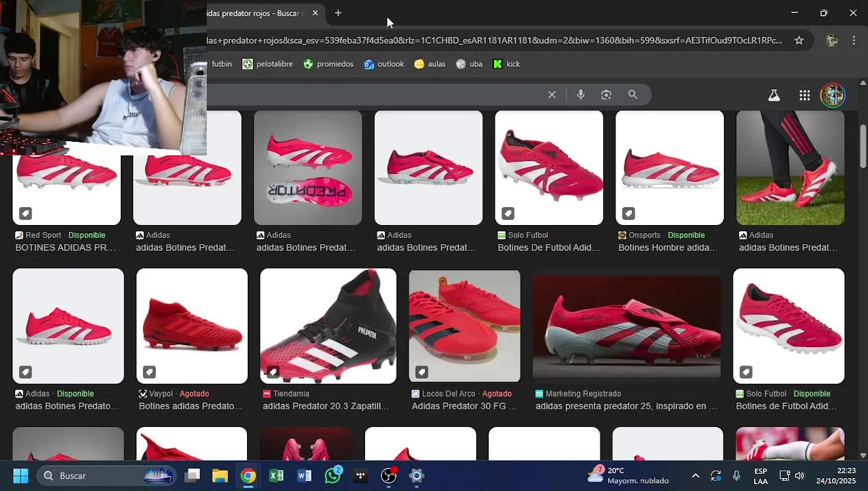Screen dimensions: 868x491
Task: Open Tiendamia Predator 20.3 black boot image
Action: (328, 326)
